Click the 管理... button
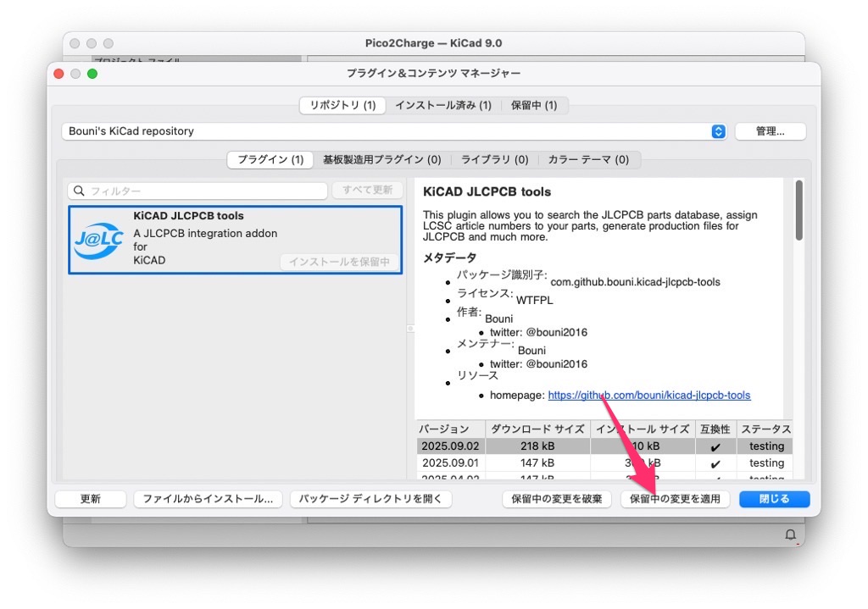Image resolution: width=868 pixels, height=609 pixels. (x=770, y=131)
